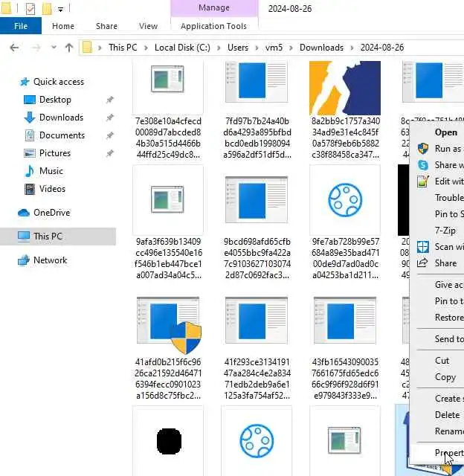Expand chevron after vm5 in path
This screenshot has width=464, height=476.
tap(291, 48)
